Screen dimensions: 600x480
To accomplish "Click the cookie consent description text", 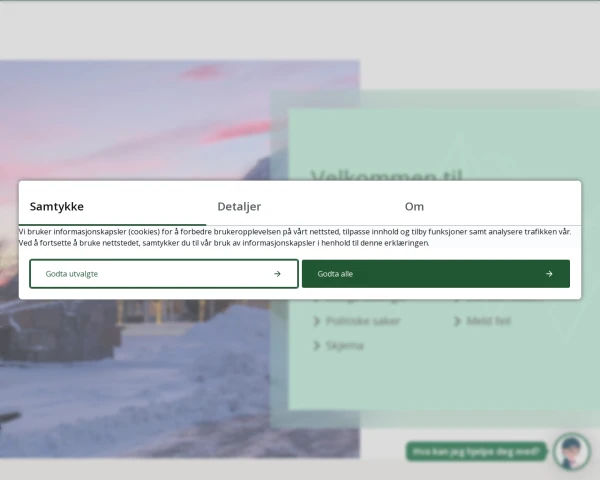I will 295,237.
